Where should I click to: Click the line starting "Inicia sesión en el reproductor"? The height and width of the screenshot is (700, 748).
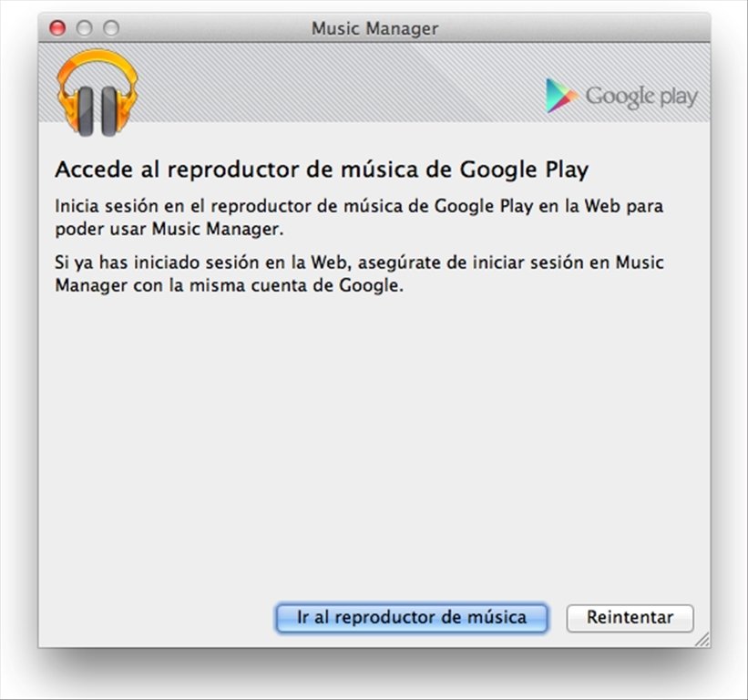(359, 207)
